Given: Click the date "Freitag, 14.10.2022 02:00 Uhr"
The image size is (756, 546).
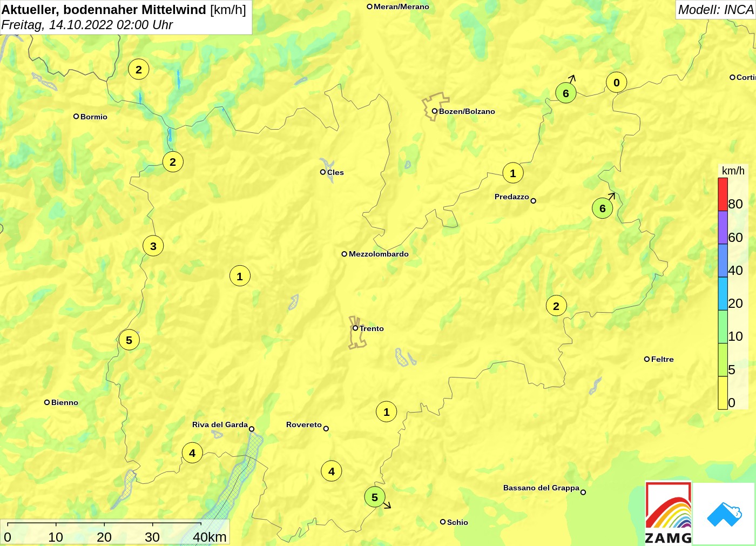Looking at the screenshot, I should (87, 25).
